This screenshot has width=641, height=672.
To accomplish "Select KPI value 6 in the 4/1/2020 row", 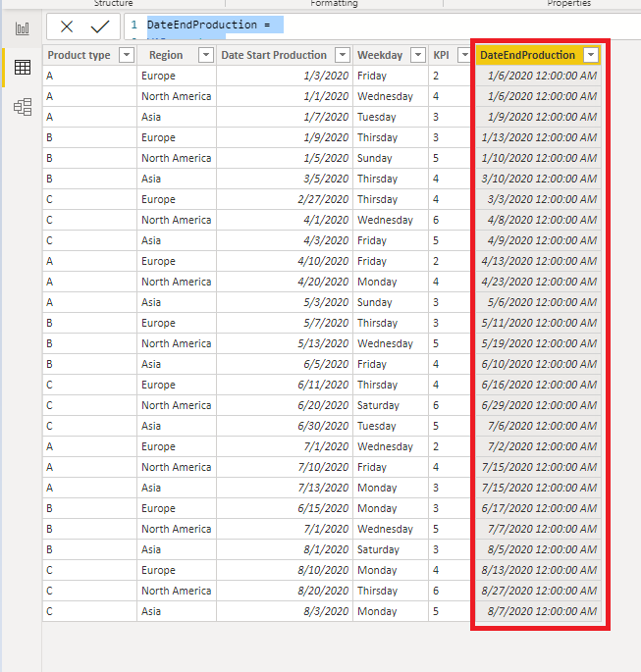I will pyautogui.click(x=451, y=220).
